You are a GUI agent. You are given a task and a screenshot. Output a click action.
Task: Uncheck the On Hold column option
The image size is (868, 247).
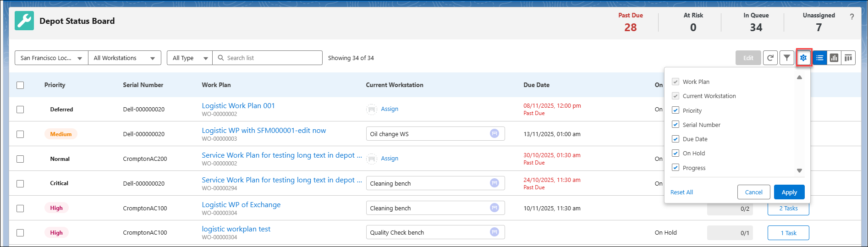click(x=676, y=153)
